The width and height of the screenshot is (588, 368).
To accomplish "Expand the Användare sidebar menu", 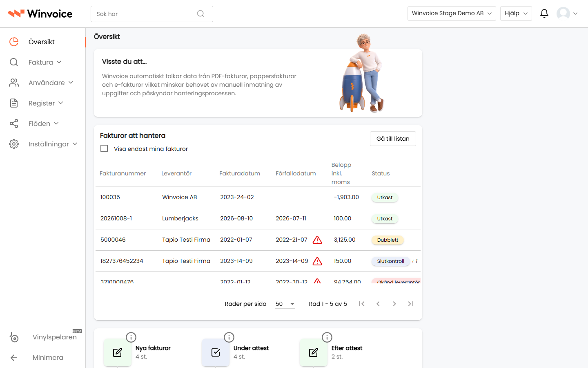I will pyautogui.click(x=51, y=83).
